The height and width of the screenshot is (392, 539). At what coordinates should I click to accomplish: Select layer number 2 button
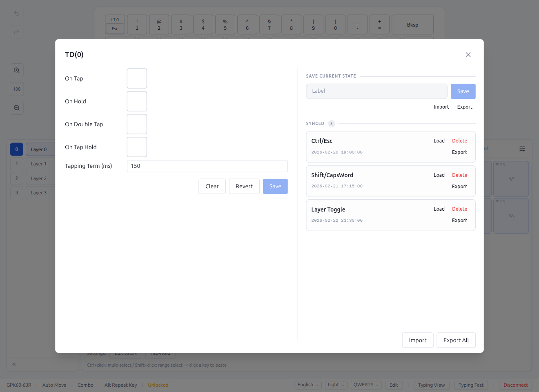pyautogui.click(x=17, y=178)
